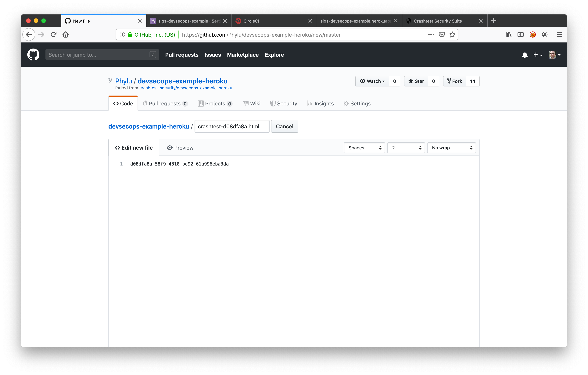Open the repository Settings tab

coord(357,104)
